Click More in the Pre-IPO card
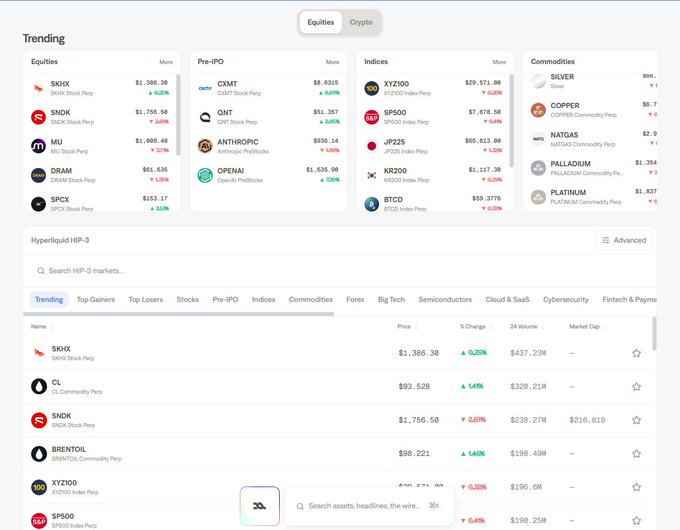The height and width of the screenshot is (530, 680). point(333,62)
